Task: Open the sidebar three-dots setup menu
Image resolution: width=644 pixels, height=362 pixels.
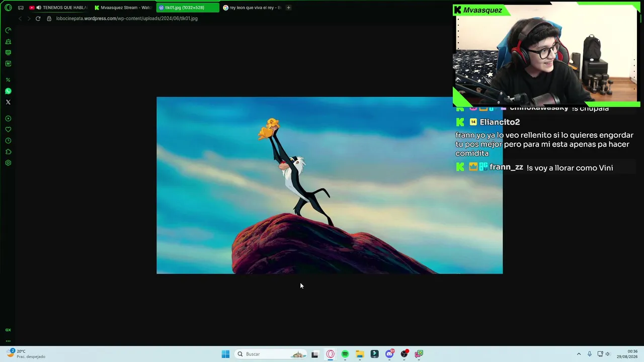Action: [x=8, y=340]
